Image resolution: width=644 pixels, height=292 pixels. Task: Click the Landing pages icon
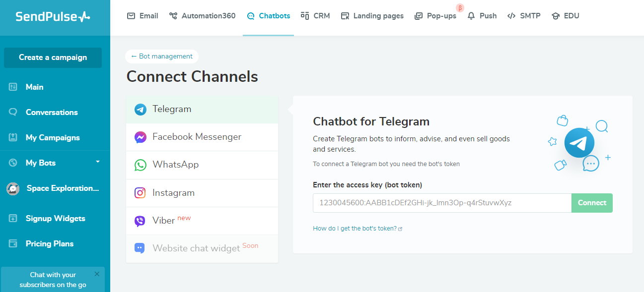tap(345, 16)
